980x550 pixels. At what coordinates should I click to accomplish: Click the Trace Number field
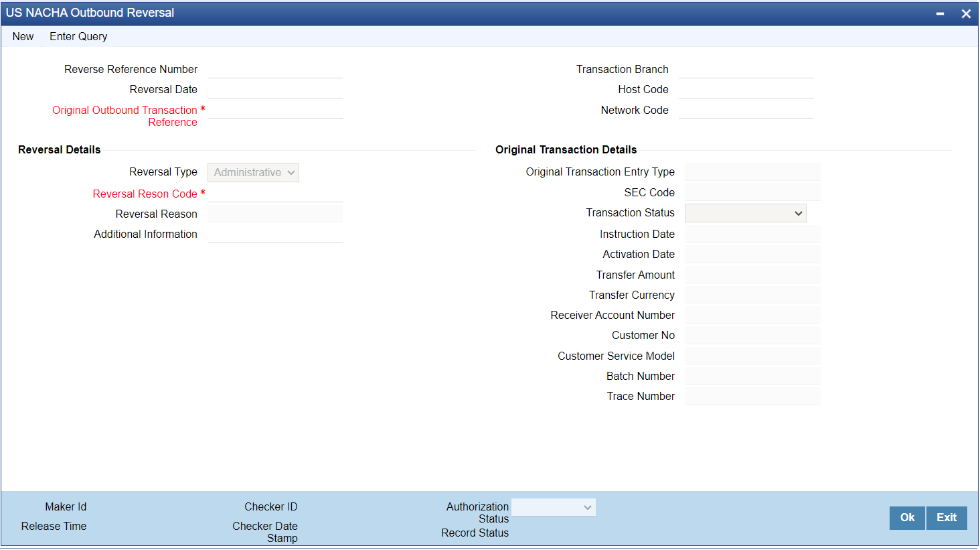coord(752,396)
